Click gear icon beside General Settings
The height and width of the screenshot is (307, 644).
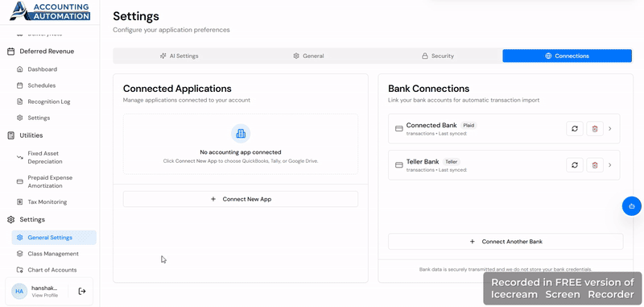click(x=19, y=238)
